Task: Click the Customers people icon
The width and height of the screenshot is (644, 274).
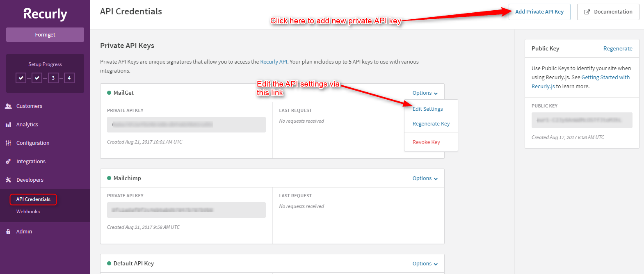Action: pos(8,106)
